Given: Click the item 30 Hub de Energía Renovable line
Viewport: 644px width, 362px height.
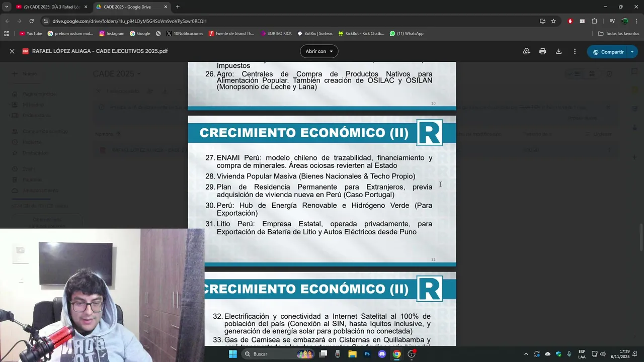Looking at the screenshot, I should click(318, 209).
